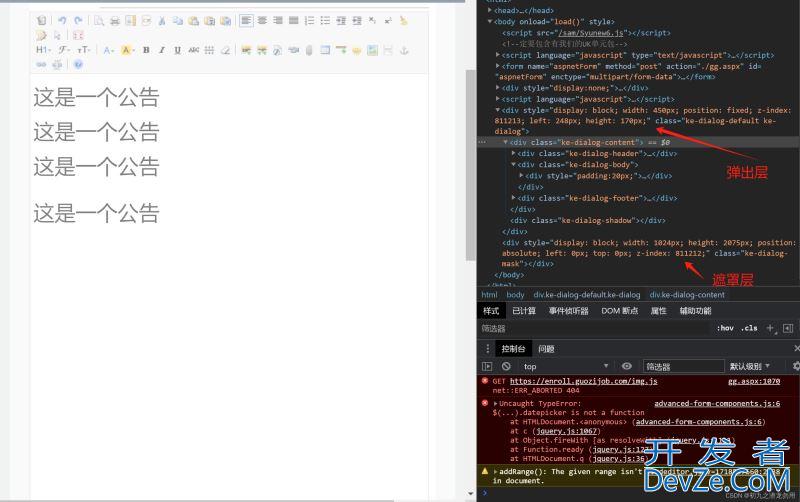Expand the head element in DOM tree
Image resolution: width=800 pixels, height=502 pixels.
coord(490,10)
